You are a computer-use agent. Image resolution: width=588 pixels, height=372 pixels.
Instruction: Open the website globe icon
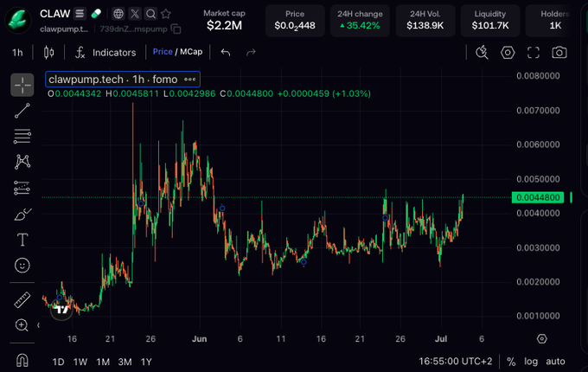(118, 14)
